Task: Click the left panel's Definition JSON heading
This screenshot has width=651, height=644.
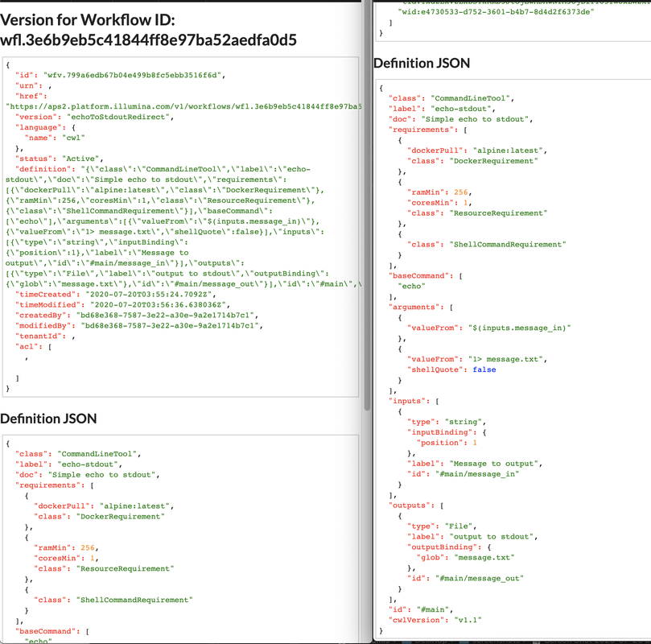Action: pos(48,419)
